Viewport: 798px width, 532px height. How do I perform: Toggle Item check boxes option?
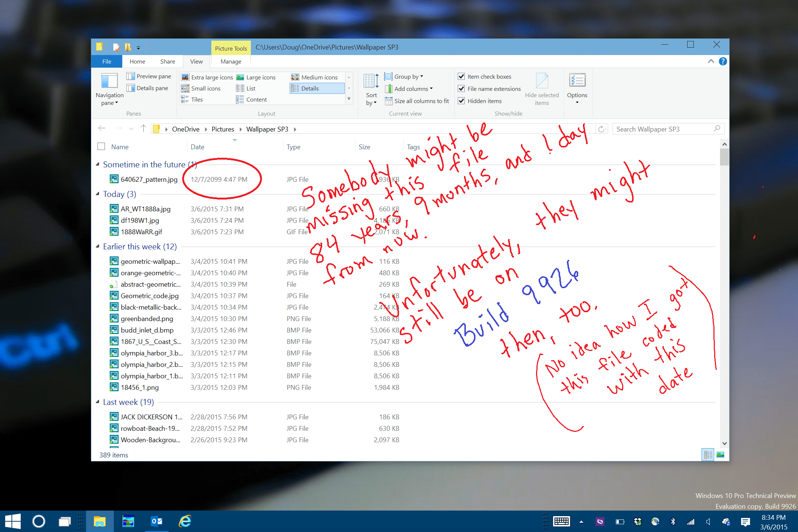tap(485, 76)
